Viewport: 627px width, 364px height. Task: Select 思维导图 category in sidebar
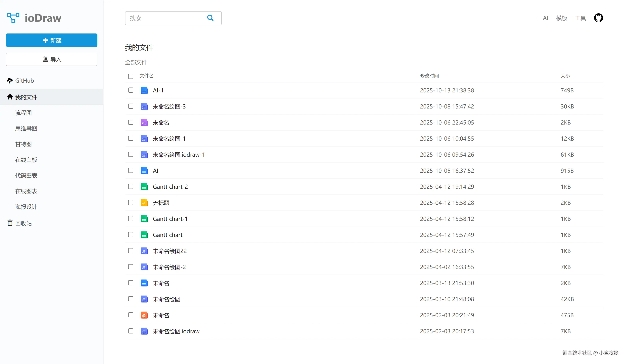pyautogui.click(x=26, y=128)
